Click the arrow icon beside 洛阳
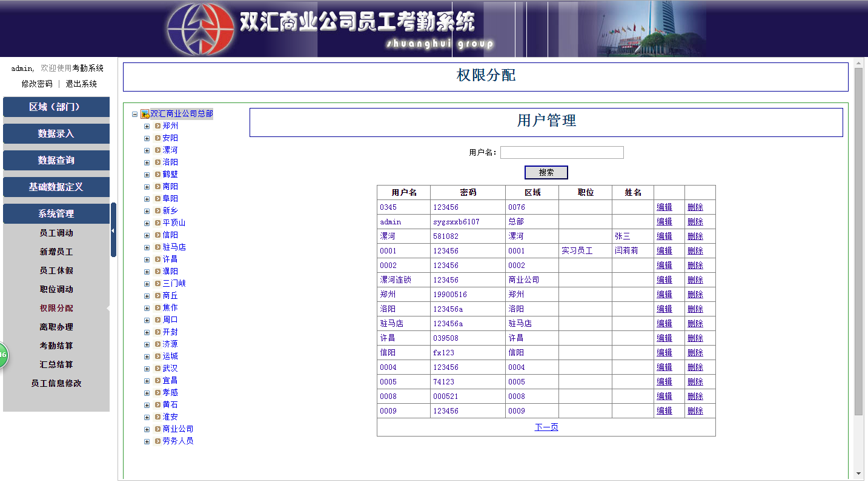The image size is (868, 482). tap(157, 162)
